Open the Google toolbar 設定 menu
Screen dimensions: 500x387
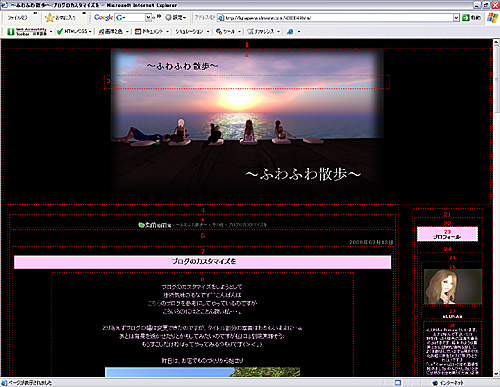pyautogui.click(x=176, y=17)
